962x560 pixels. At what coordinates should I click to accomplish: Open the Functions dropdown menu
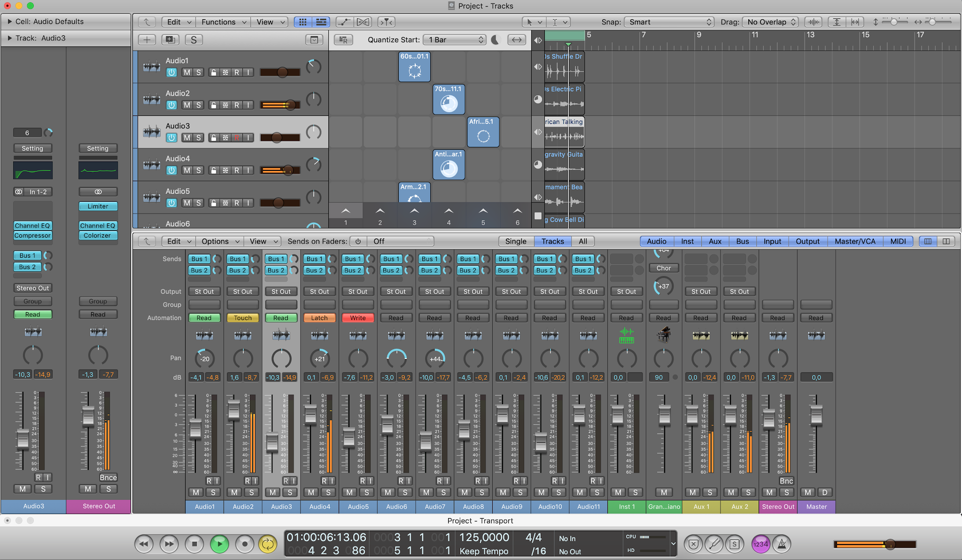pos(224,22)
